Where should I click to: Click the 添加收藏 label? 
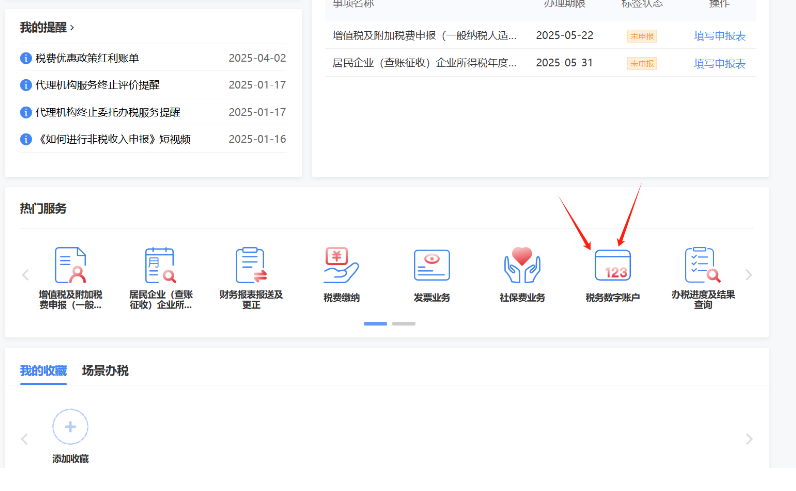coord(70,459)
